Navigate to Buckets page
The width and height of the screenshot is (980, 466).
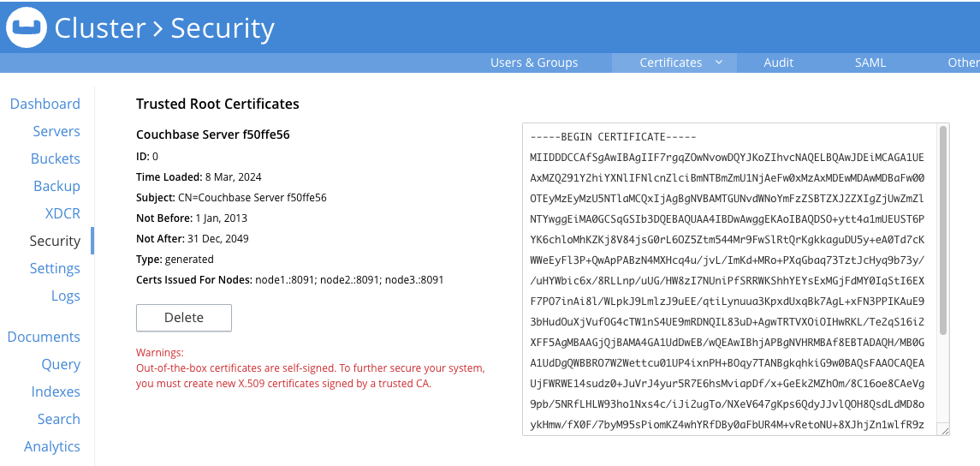coord(55,158)
